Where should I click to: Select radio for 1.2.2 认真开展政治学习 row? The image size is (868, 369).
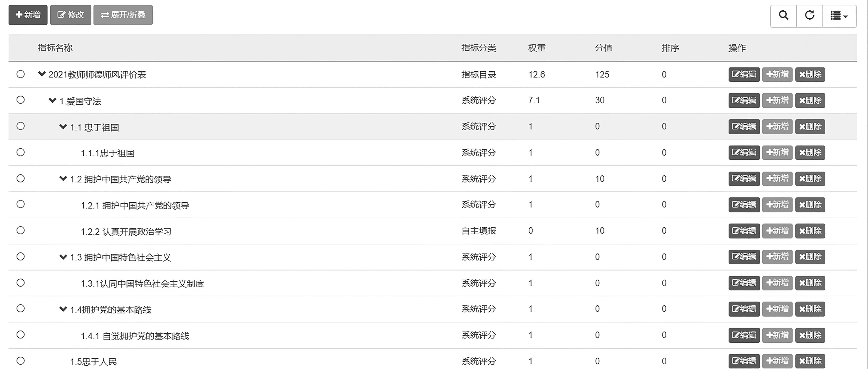click(x=21, y=230)
